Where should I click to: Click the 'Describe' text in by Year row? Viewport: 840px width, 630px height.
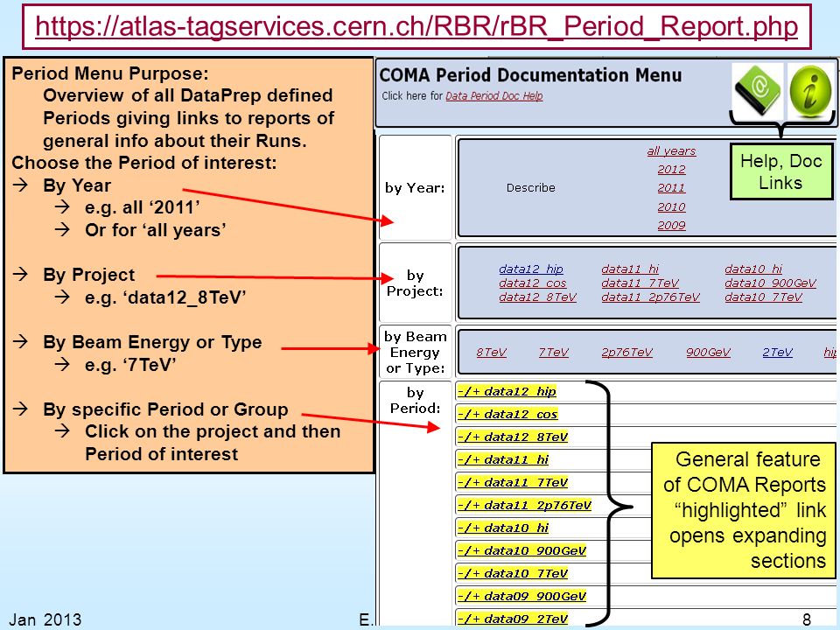pyautogui.click(x=530, y=188)
